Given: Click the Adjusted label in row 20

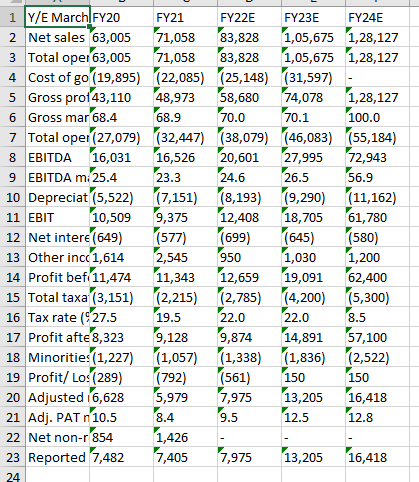Looking at the screenshot, I should click(x=57, y=397).
